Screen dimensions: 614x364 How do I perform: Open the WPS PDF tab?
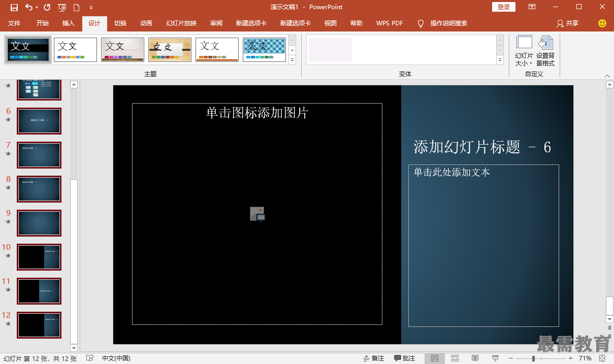pos(390,23)
